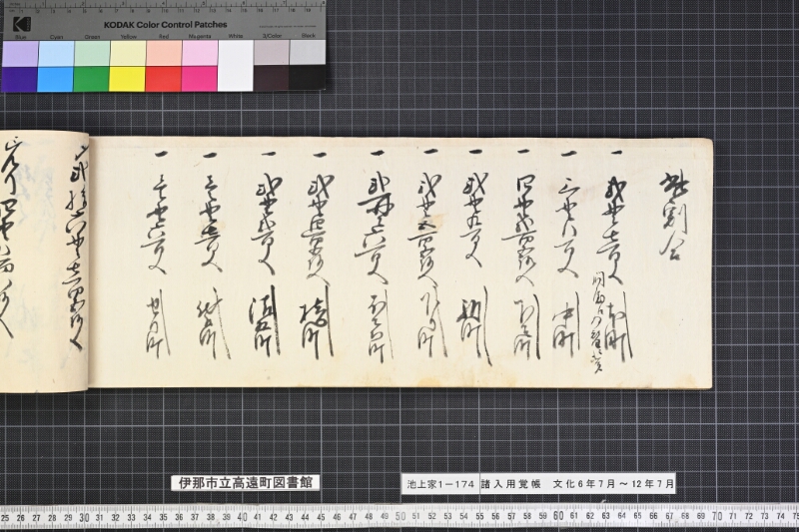Image resolution: width=799 pixels, height=532 pixels.
Task: Click the rightmost heading column of calligraphy
Action: click(673, 217)
